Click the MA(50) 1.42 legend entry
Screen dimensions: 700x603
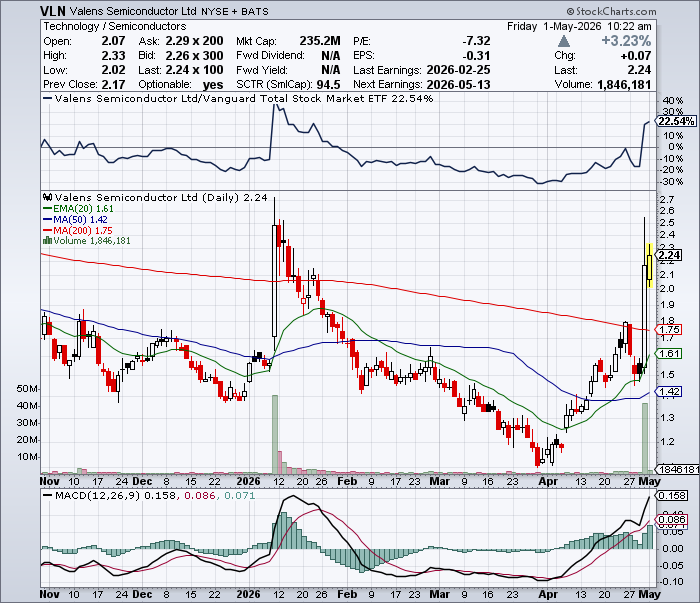(x=75, y=220)
